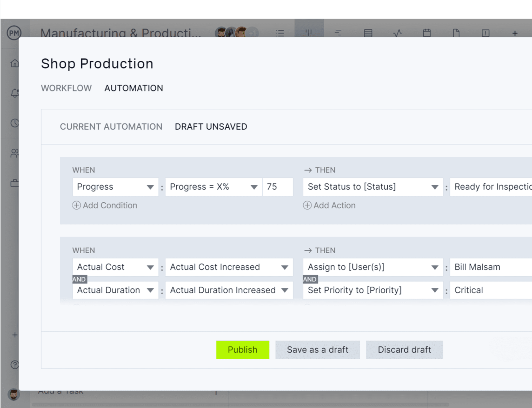
Task: Publish the automation draft
Action: point(243,350)
